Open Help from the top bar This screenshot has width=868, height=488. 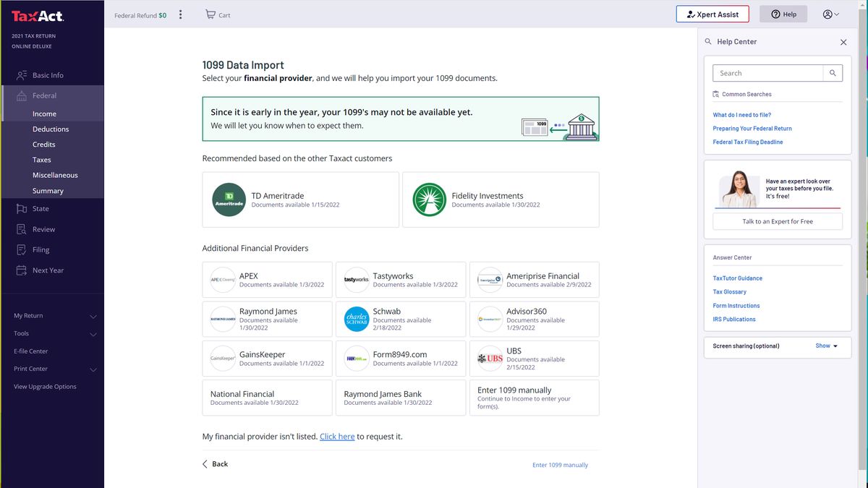coord(783,14)
